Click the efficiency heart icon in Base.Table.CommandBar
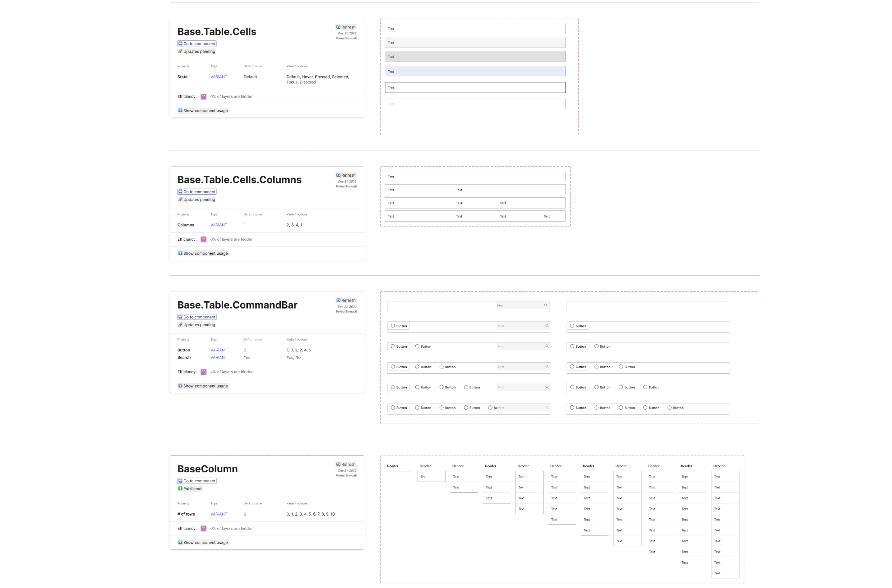This screenshot has width=892, height=588. click(203, 372)
